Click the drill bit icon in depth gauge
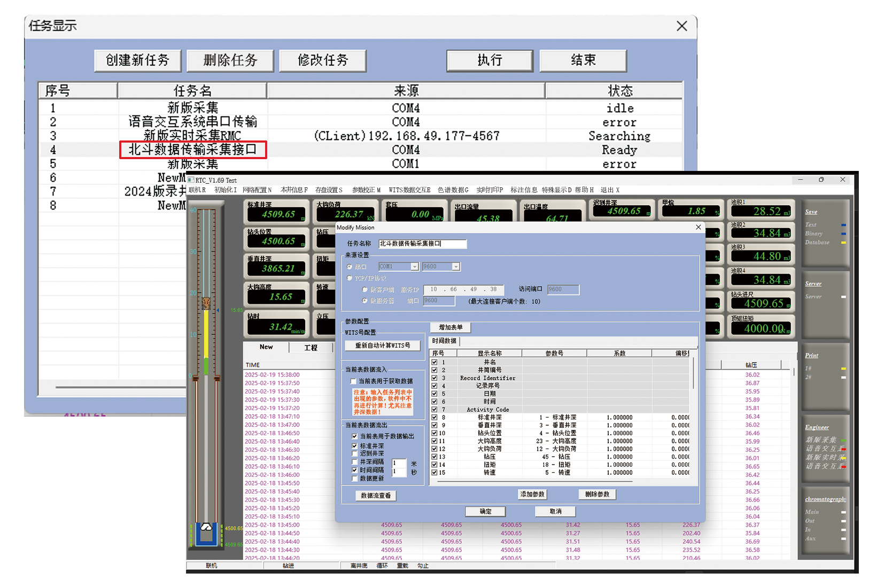The height and width of the screenshot is (588, 884). coord(206,303)
